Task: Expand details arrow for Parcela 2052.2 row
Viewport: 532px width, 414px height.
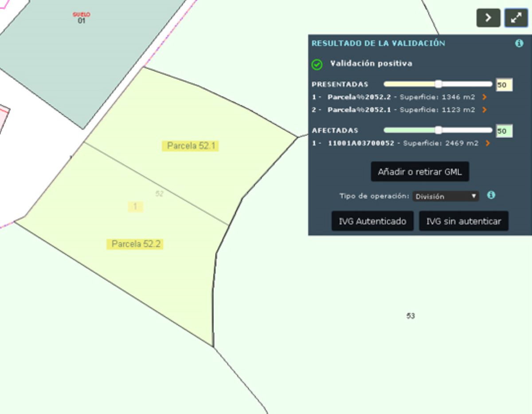Action: tap(484, 97)
